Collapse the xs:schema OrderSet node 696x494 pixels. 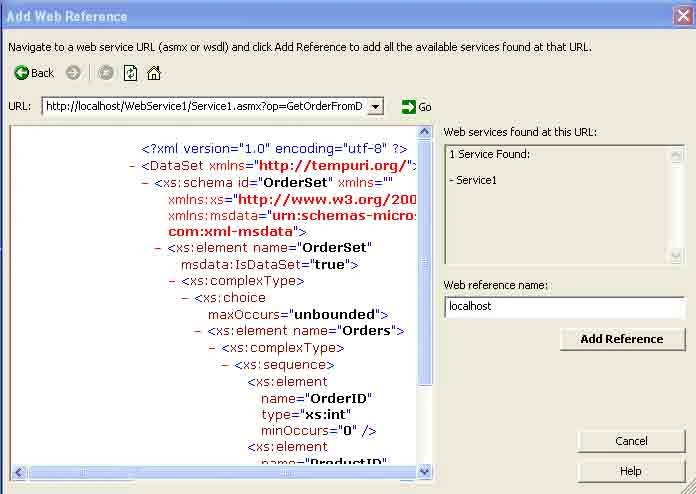pyautogui.click(x=145, y=183)
